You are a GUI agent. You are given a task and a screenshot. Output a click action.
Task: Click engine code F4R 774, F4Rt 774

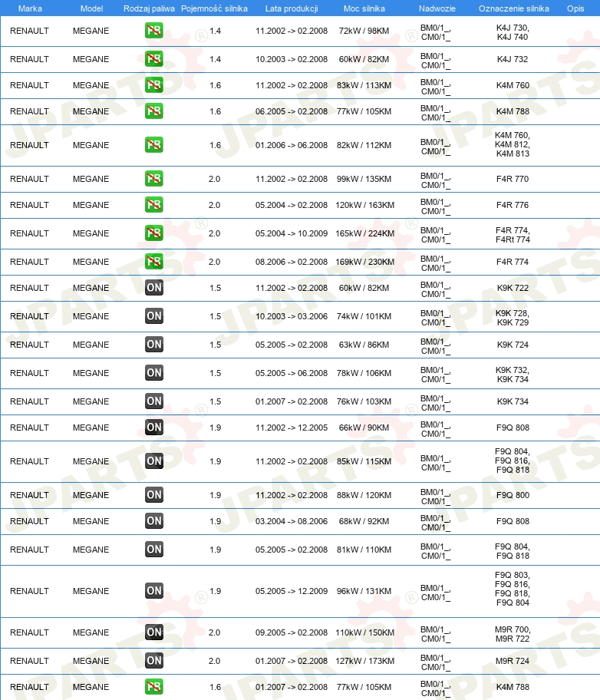[x=513, y=235]
